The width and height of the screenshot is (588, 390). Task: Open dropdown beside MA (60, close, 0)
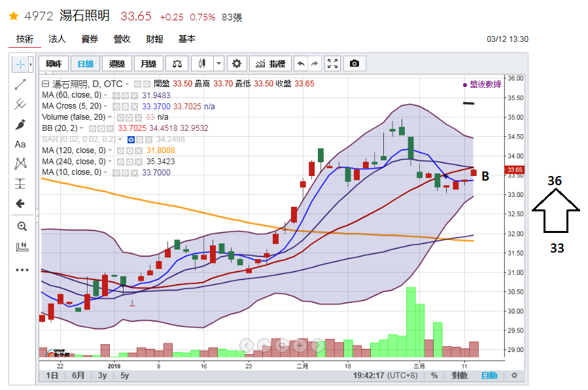[106, 96]
